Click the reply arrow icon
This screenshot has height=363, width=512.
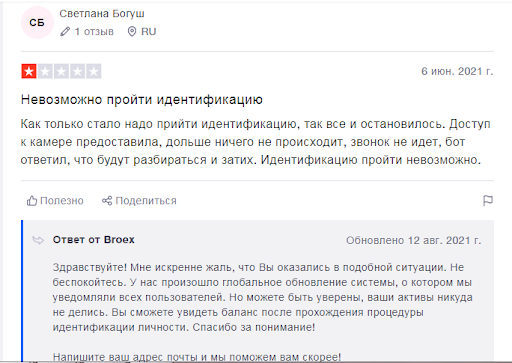tap(38, 240)
